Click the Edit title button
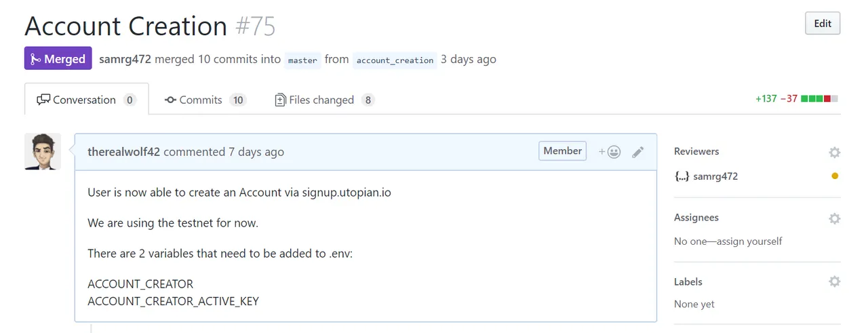Screen dimensions: 868x333 (823, 23)
